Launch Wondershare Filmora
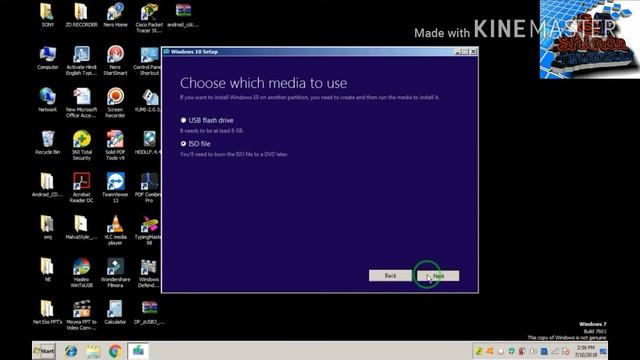Viewport: 640px width, 360px height. click(x=115, y=273)
